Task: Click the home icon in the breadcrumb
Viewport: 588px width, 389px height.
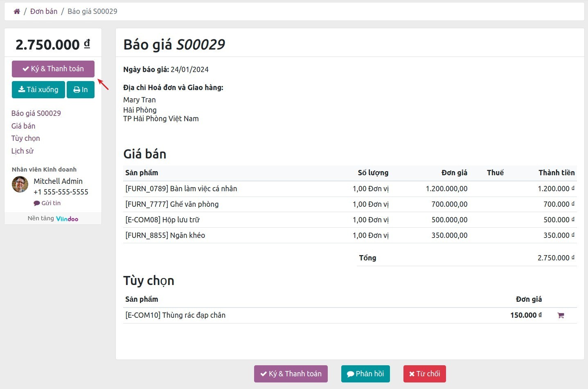Action: (x=17, y=11)
